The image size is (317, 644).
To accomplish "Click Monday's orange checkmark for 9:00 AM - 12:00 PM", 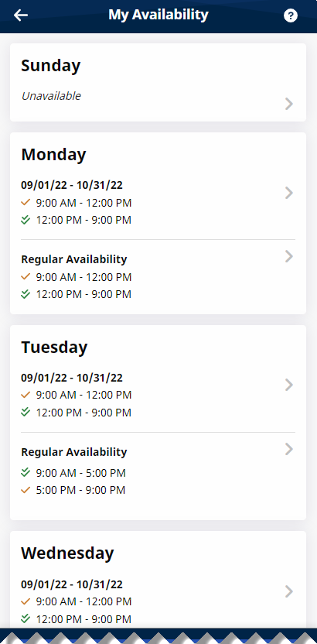I will (26, 203).
